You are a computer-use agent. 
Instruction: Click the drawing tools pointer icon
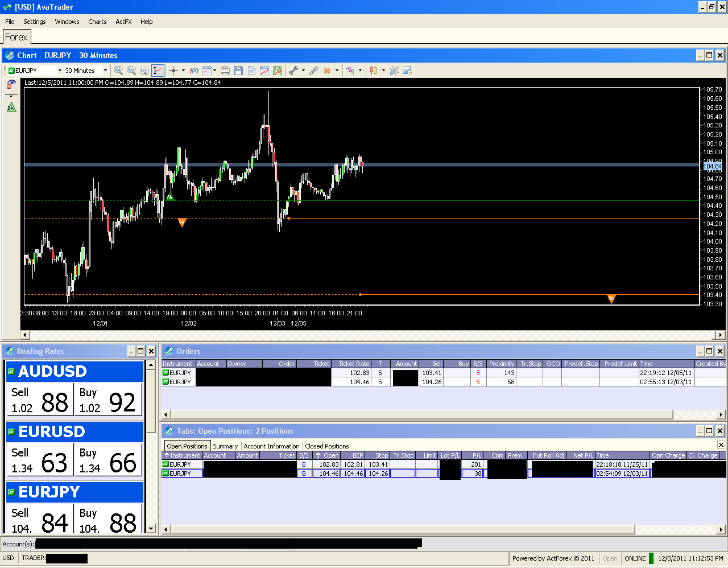tap(350, 71)
